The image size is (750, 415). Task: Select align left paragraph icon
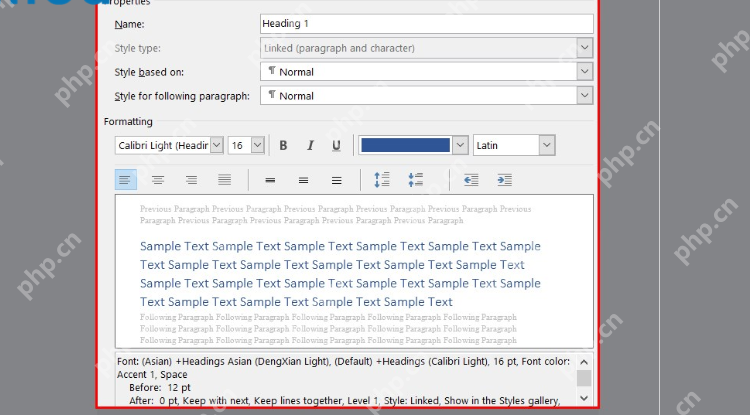pos(125,180)
